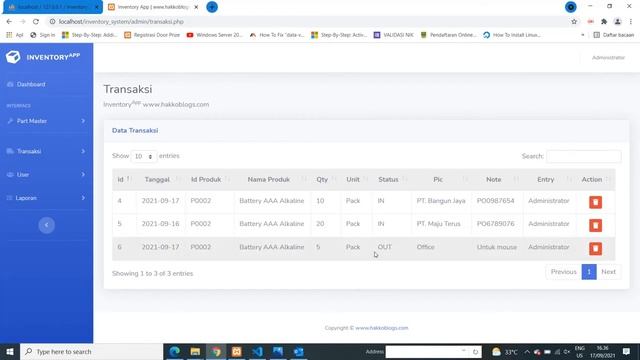Click OUT status in row 6
Screen dimensions: 640x360
(384, 247)
